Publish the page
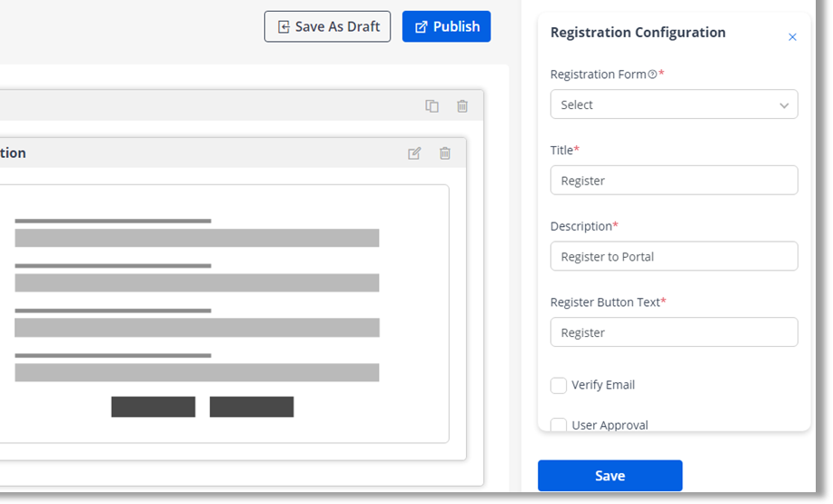The height and width of the screenshot is (504, 833). coord(446,26)
